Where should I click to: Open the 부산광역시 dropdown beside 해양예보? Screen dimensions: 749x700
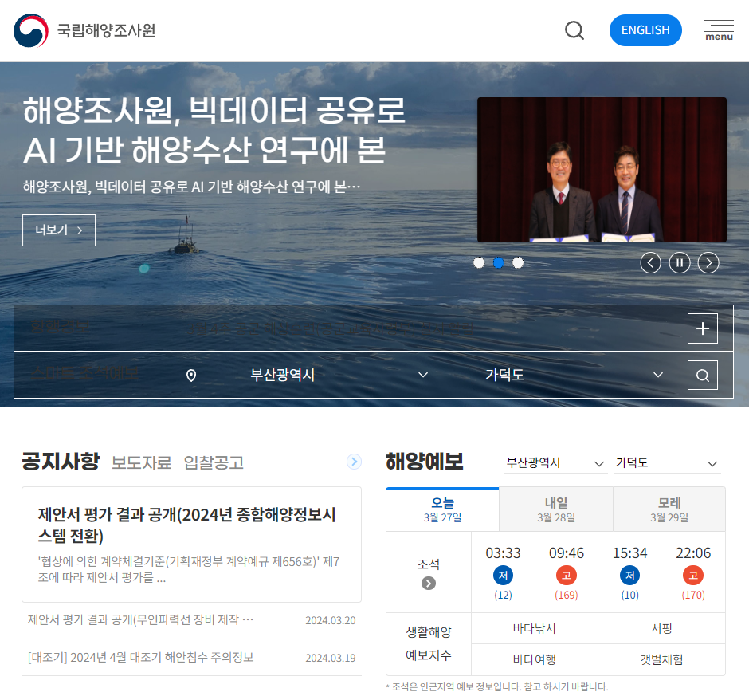pos(555,462)
